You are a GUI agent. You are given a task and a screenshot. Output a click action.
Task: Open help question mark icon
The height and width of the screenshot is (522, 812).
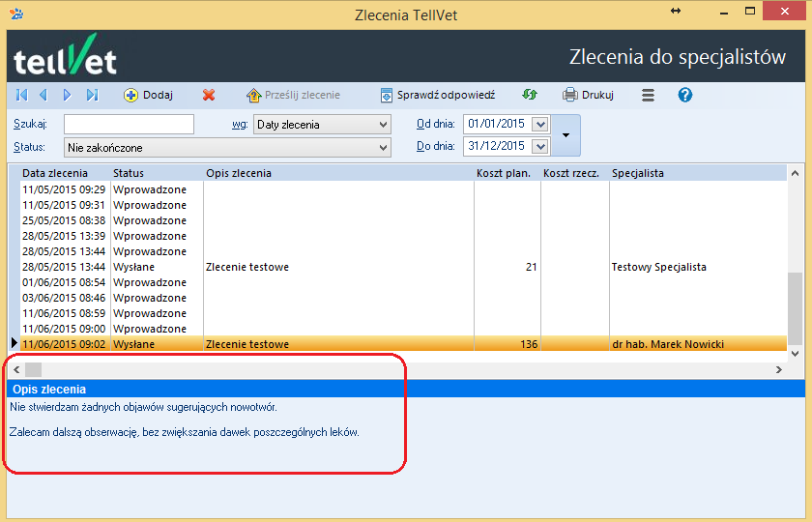(685, 95)
